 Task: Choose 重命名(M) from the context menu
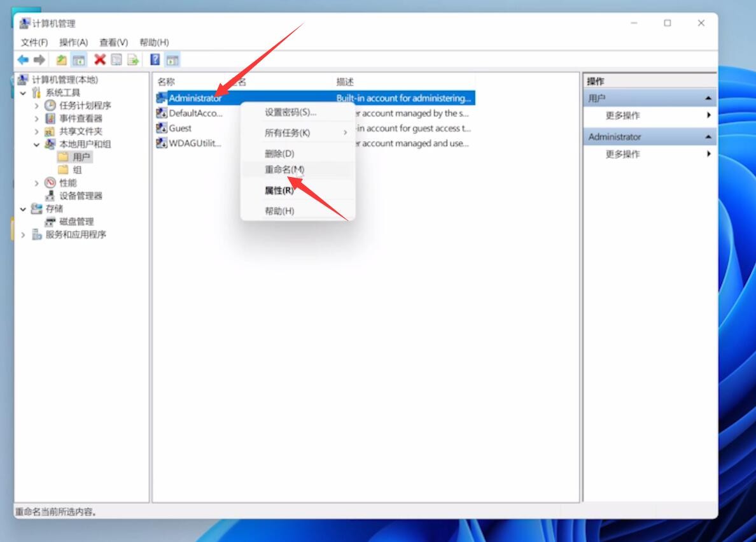(284, 170)
